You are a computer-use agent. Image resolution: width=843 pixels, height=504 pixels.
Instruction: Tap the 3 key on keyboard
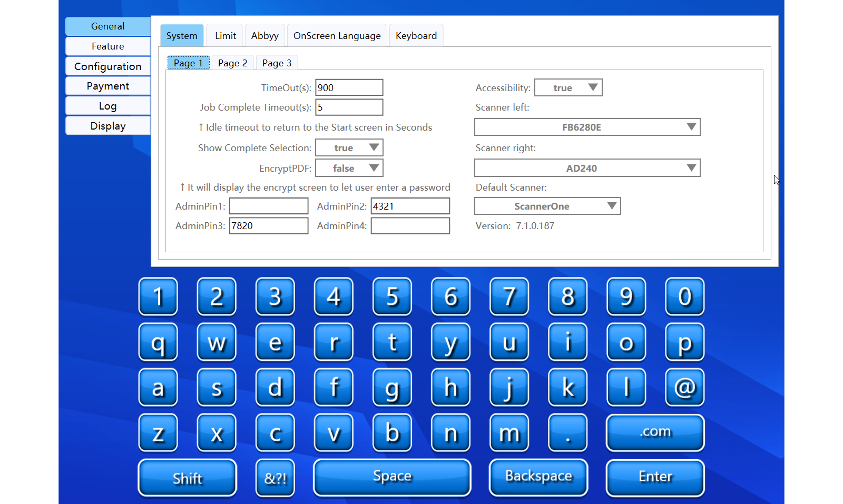coord(275,297)
